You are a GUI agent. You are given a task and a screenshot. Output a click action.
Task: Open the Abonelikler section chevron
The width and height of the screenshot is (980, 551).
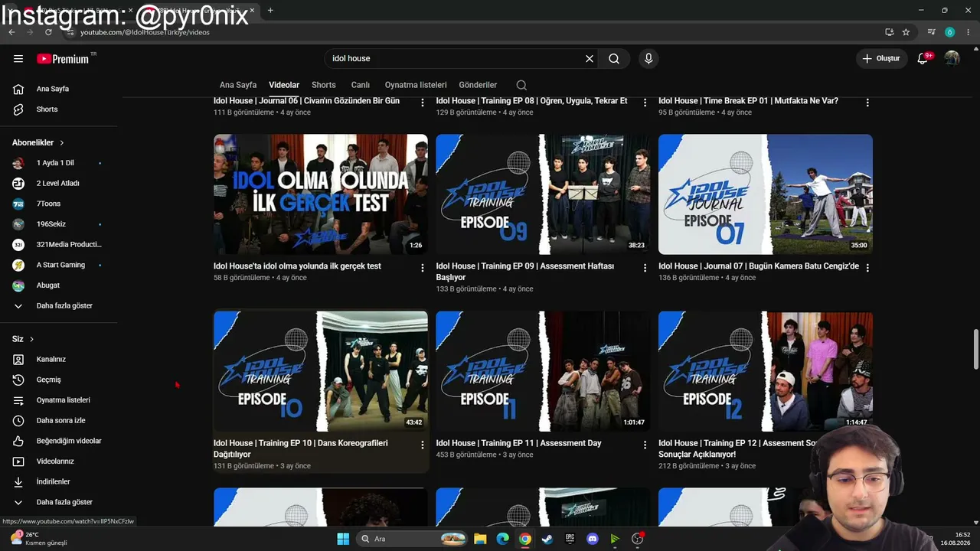pos(62,142)
